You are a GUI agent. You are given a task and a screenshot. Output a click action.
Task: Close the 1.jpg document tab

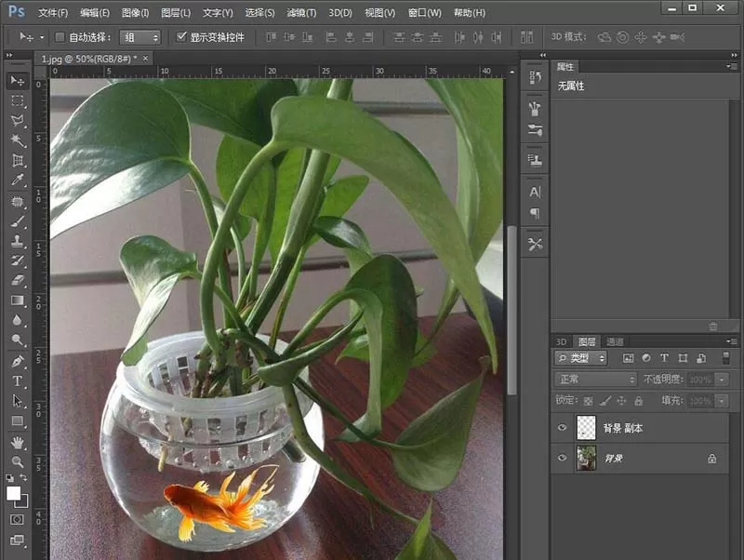[x=145, y=58]
